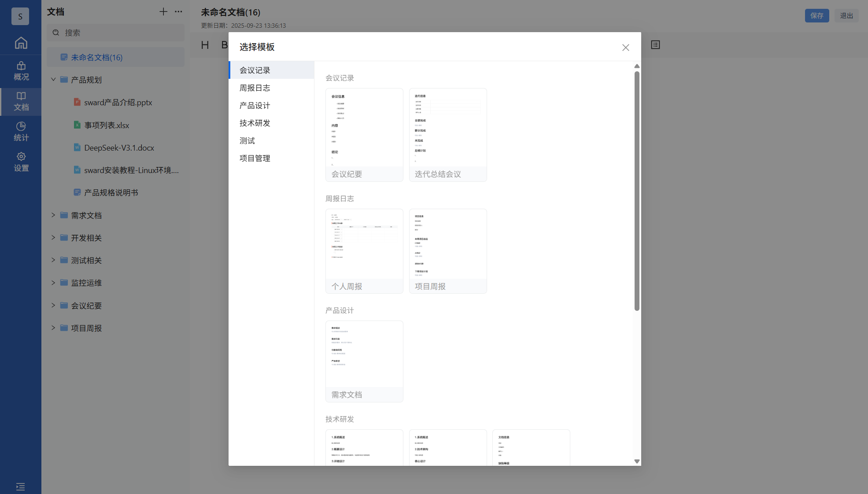The width and height of the screenshot is (868, 494).
Task: Click the 退出 exit button
Action: (846, 15)
